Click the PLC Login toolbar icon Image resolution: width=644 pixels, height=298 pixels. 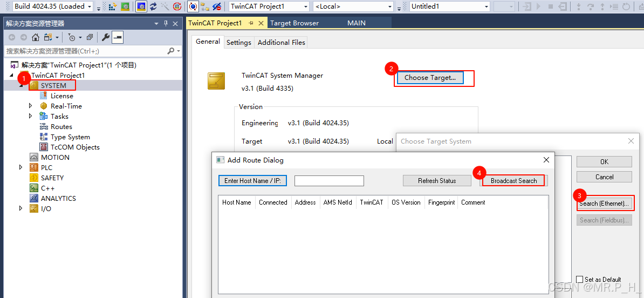click(x=527, y=6)
